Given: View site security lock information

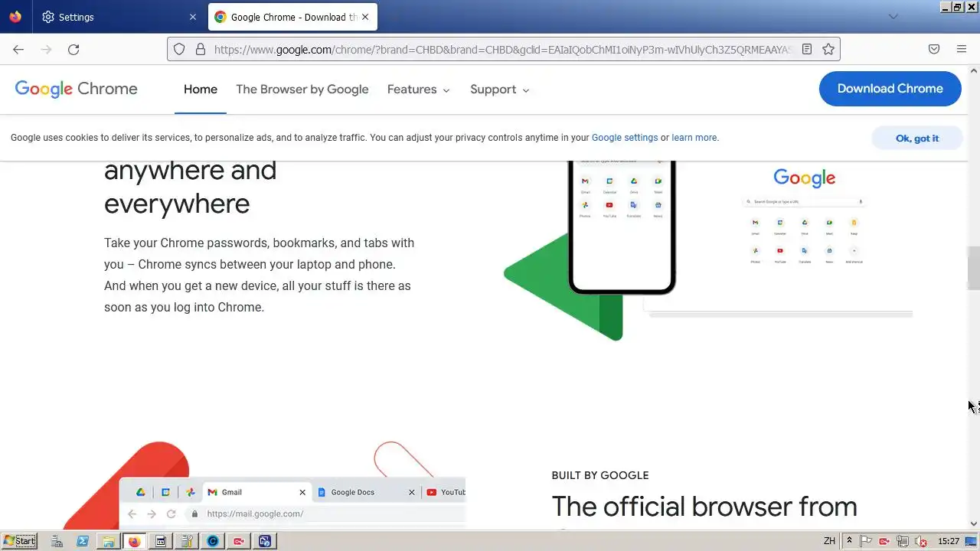Looking at the screenshot, I should 201,49.
